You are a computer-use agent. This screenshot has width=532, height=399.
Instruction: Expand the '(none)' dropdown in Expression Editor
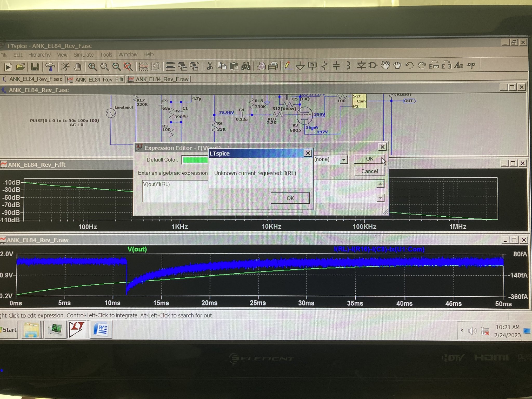(x=343, y=159)
